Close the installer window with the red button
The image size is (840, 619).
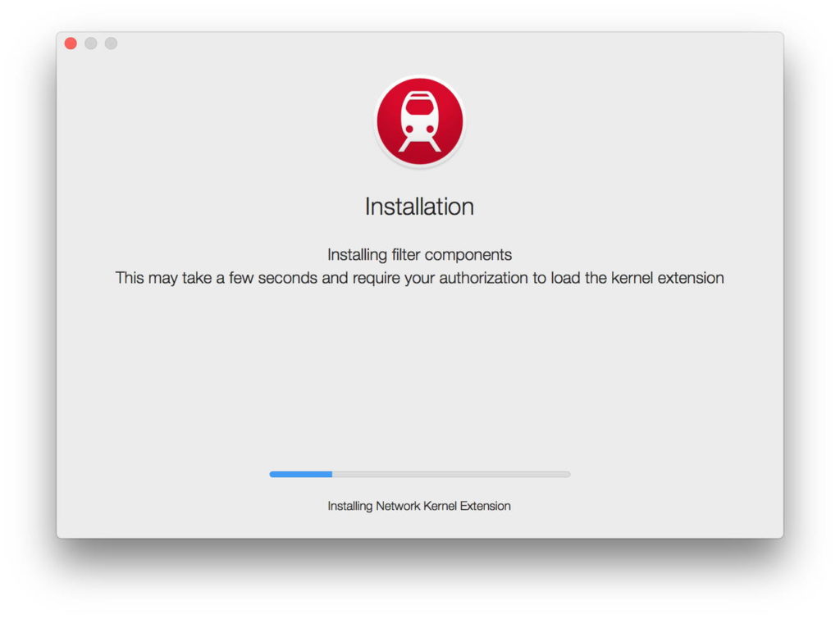click(x=71, y=43)
